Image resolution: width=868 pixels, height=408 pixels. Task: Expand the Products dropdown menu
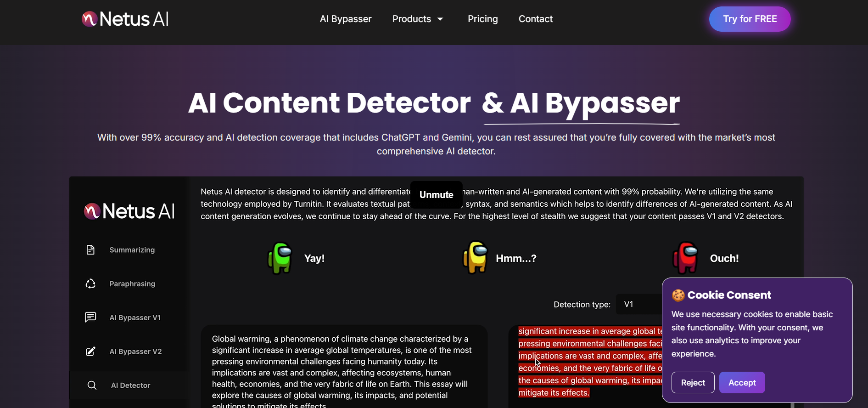click(x=418, y=19)
